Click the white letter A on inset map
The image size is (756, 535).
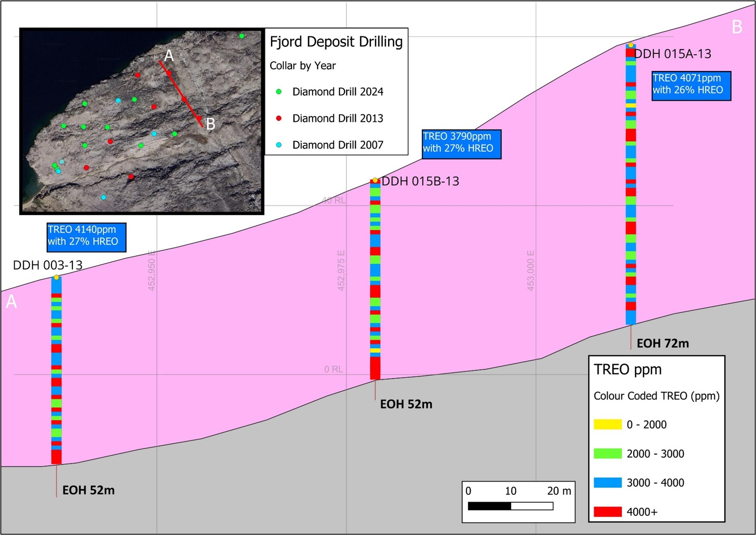coord(169,56)
